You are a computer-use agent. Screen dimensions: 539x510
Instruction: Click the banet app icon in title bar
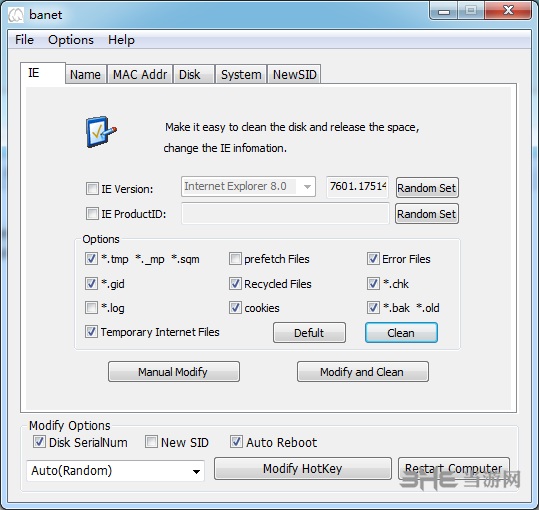pyautogui.click(x=15, y=15)
